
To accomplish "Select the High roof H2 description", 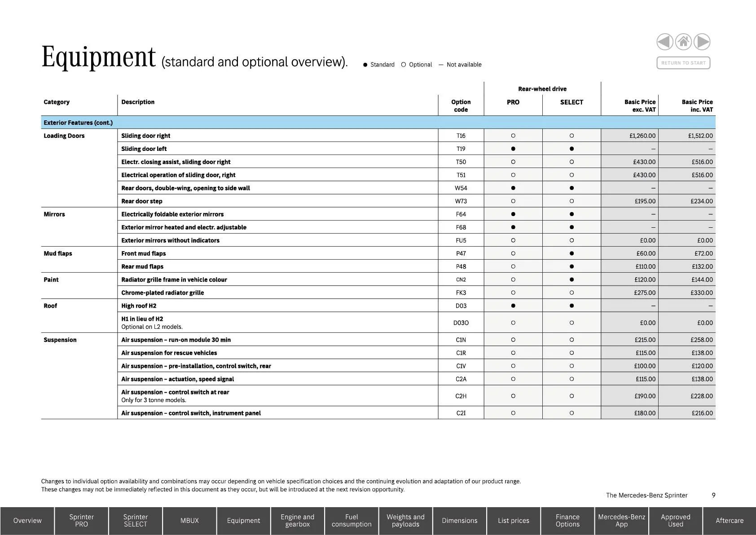I will (139, 306).
